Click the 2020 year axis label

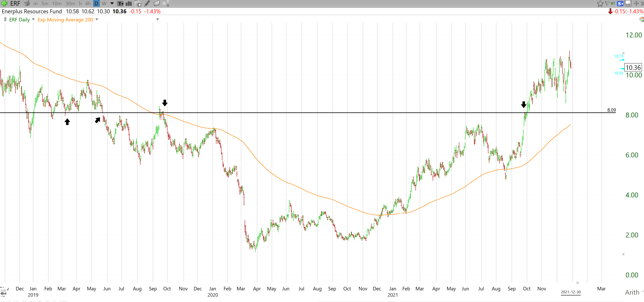[213, 295]
